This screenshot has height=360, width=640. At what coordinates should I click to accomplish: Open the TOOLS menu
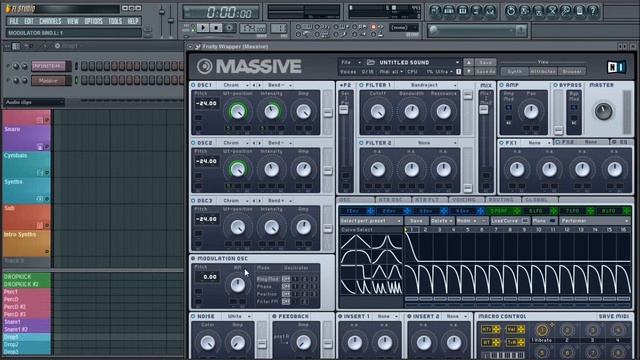[115, 21]
